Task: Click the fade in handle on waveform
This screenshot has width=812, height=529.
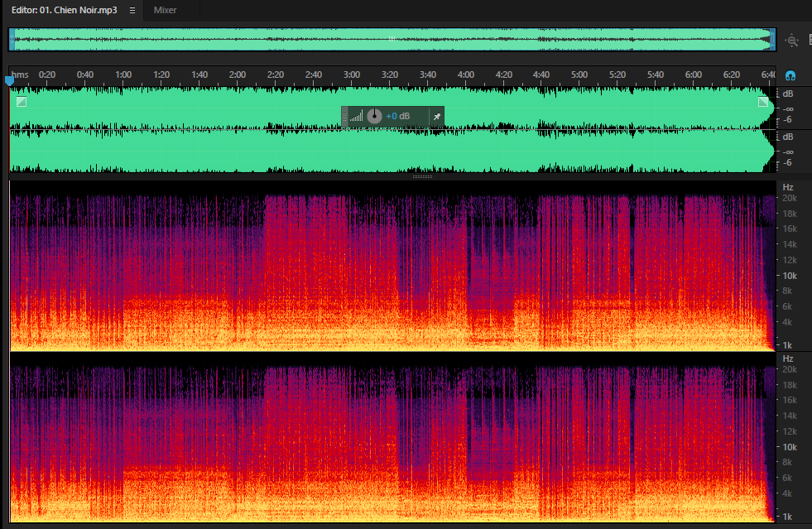Action: (x=22, y=102)
